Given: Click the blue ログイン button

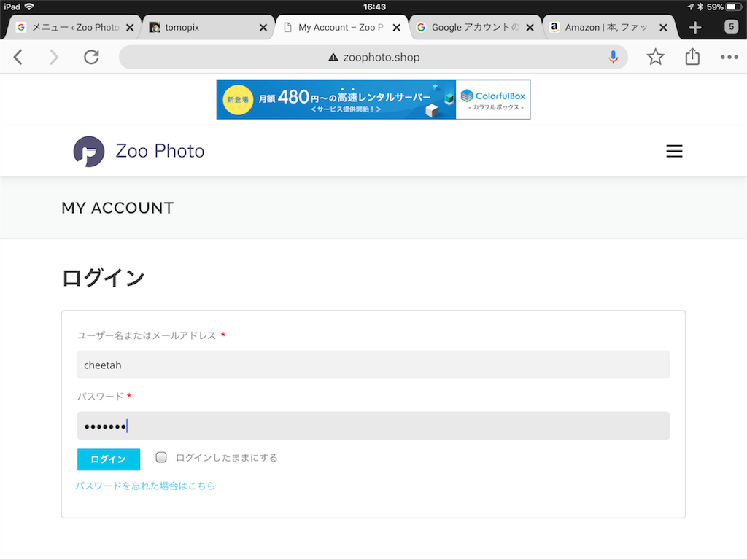Looking at the screenshot, I should (x=109, y=459).
